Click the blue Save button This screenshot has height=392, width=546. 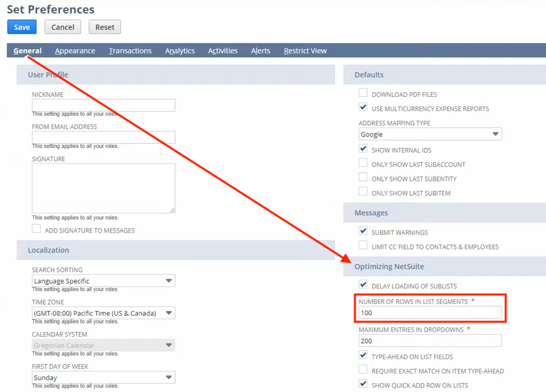[x=22, y=27]
